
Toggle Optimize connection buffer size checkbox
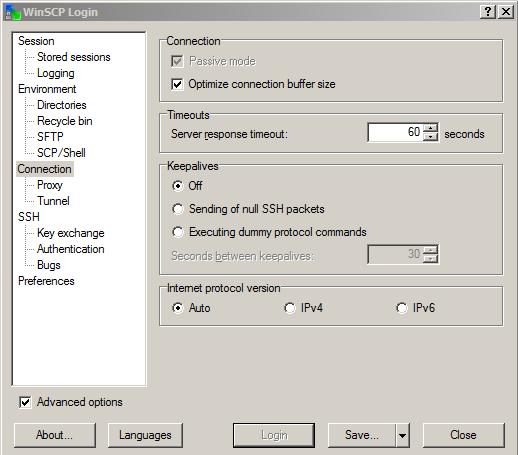pos(177,84)
